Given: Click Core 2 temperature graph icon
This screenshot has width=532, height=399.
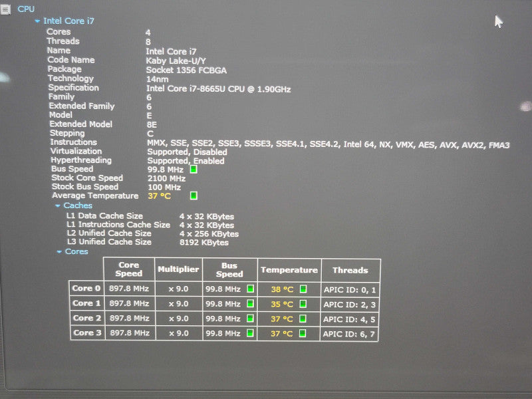Looking at the screenshot, I should click(x=303, y=319).
